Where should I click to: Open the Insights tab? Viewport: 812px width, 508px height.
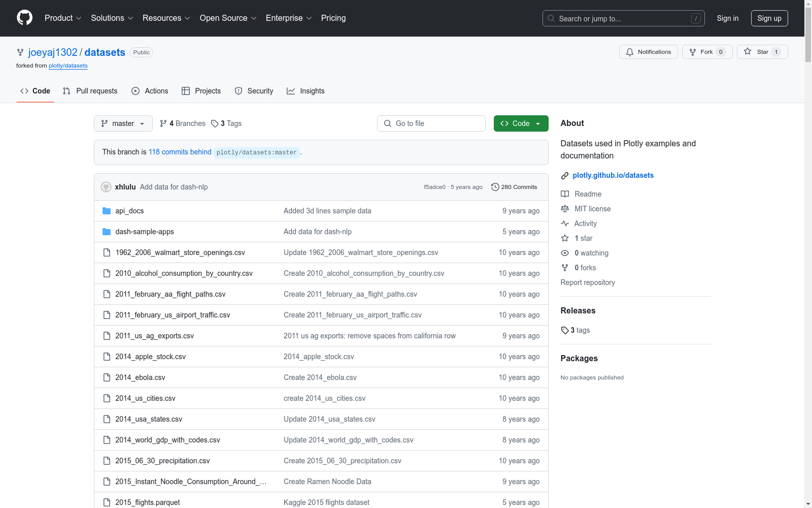pyautogui.click(x=306, y=91)
